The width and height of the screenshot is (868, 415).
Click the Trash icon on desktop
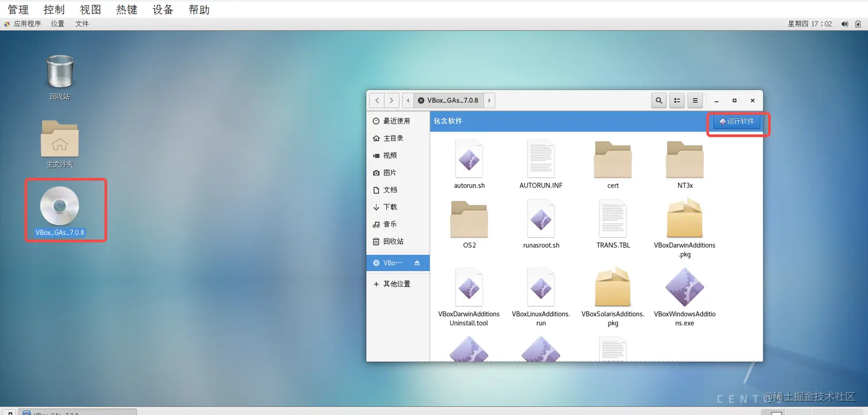(x=60, y=72)
